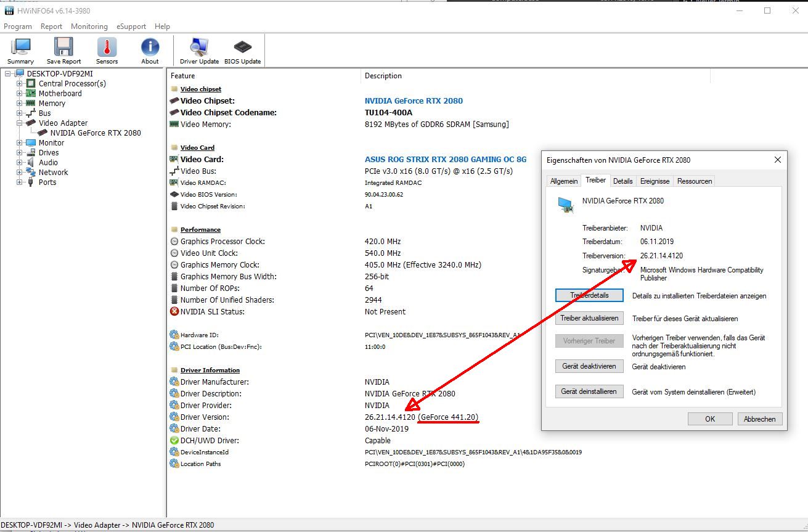Click the ASUS ROG STRIX RTX 2080 GAMING OC 8G value
The height and width of the screenshot is (532, 808).
pyautogui.click(x=446, y=159)
